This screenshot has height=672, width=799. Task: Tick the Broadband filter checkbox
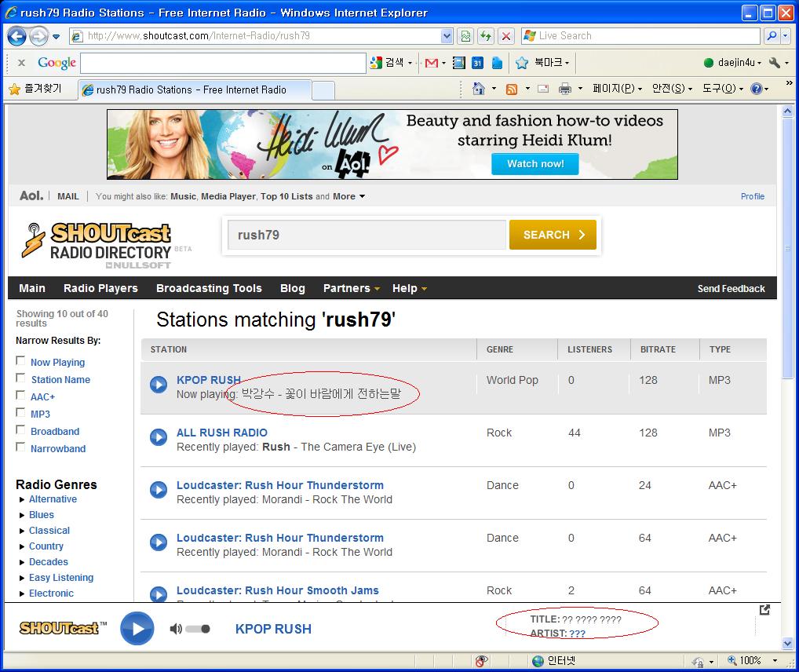point(20,430)
